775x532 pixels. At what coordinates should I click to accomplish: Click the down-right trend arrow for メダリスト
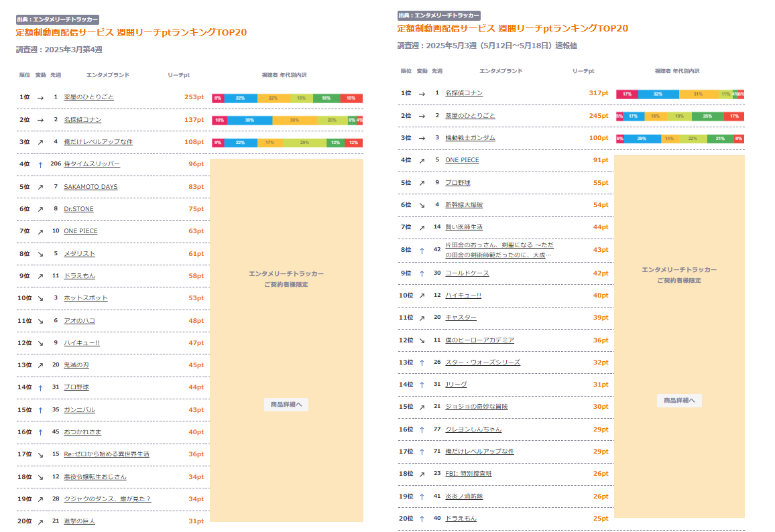(x=40, y=254)
